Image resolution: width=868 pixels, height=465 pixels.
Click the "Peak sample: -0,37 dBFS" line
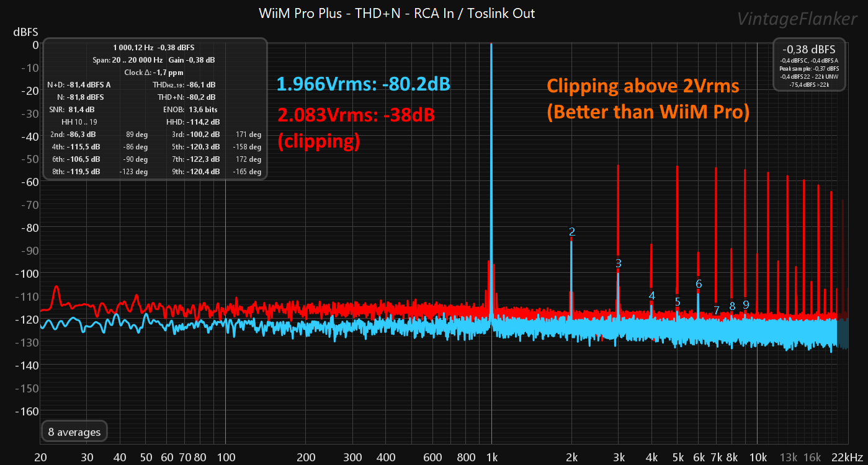tap(809, 68)
